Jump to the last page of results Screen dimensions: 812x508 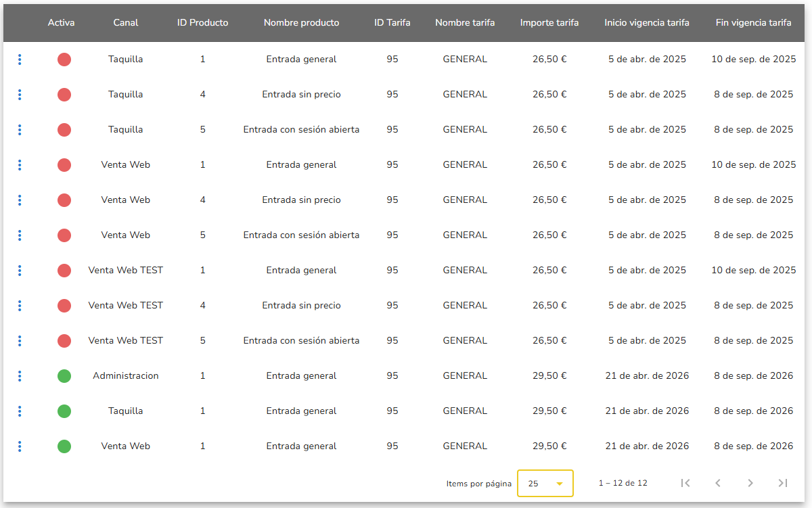783,483
